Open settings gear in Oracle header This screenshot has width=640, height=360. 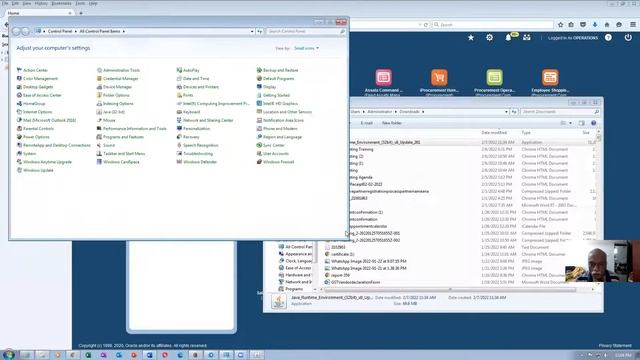[489, 38]
